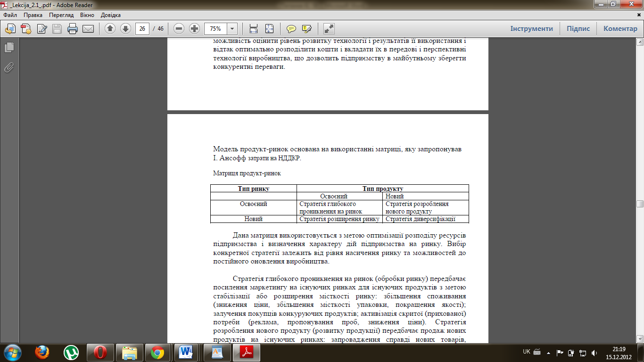
Task: Select the highlight text tool
Action: 307,29
